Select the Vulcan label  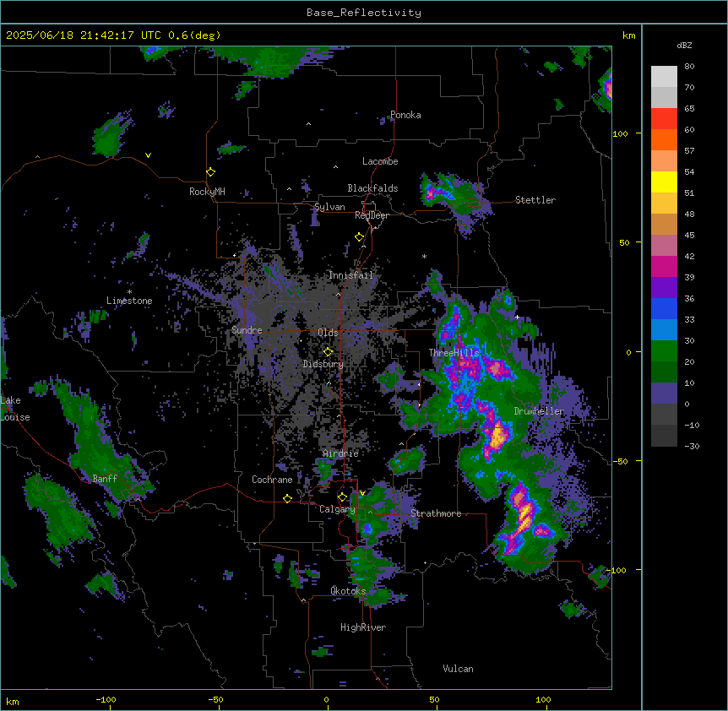point(459,669)
